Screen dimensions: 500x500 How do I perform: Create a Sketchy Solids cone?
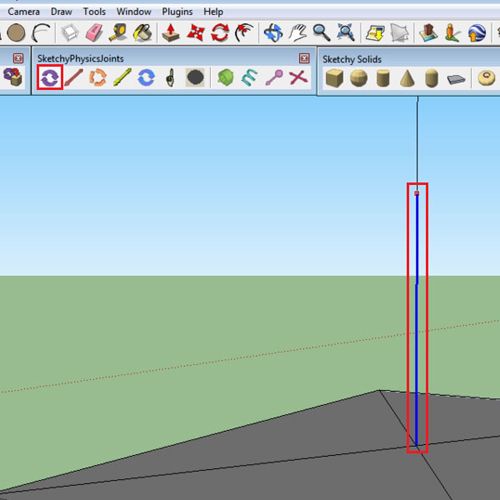(x=407, y=79)
